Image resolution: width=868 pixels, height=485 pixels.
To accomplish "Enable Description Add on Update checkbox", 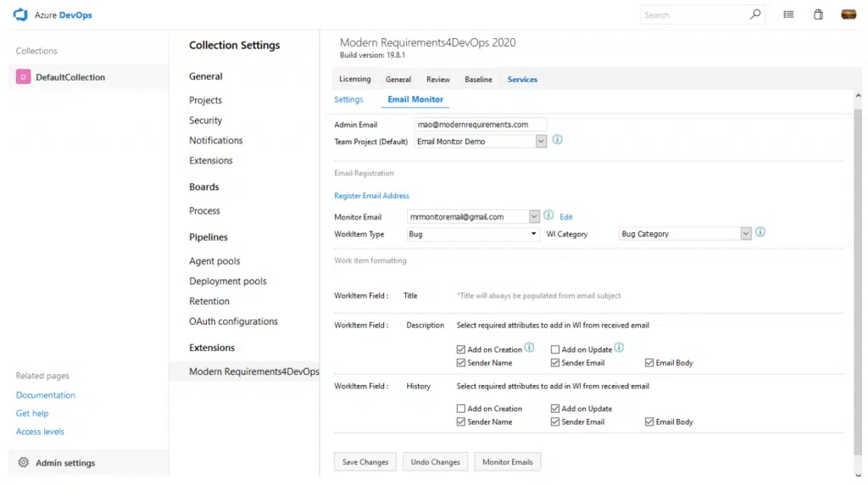I will [555, 349].
